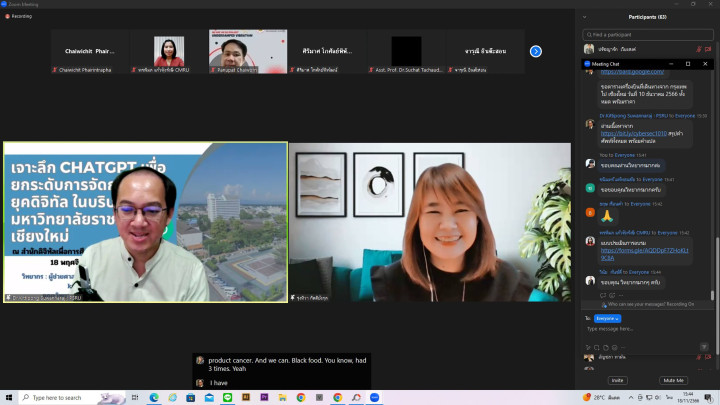Viewport: 720px width, 405px height.
Task: Click the ChatGPT presenter video
Action: [146, 222]
